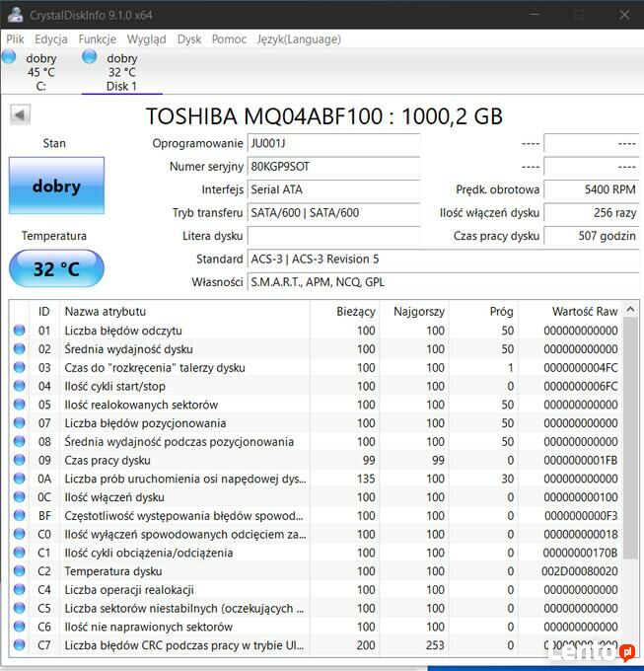The width and height of the screenshot is (644, 671).
Task: Click the Własności field S.M.A.R.T., APM
Action: click(443, 282)
